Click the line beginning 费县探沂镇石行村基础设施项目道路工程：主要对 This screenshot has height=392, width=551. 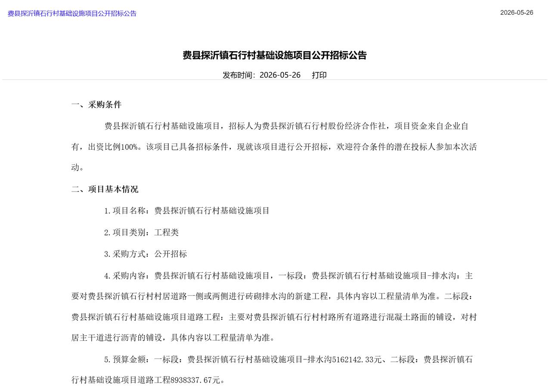(x=274, y=317)
